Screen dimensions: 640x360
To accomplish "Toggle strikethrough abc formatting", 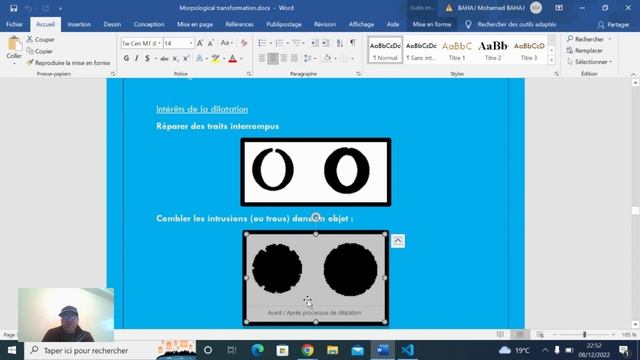I will [164, 58].
